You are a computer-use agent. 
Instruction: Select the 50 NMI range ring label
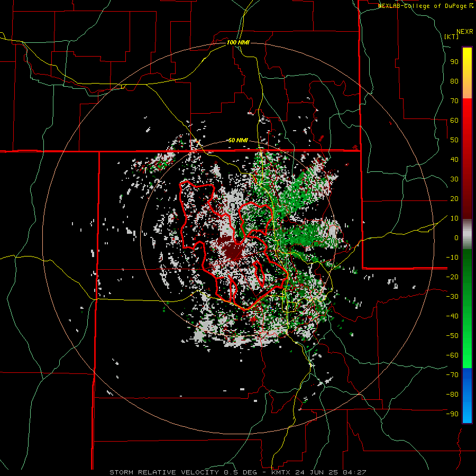238,140
